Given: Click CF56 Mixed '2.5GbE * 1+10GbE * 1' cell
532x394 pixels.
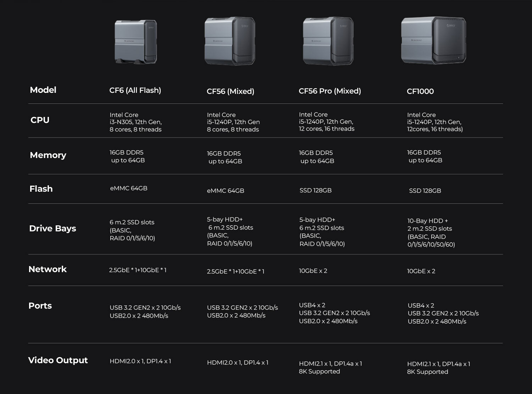Looking at the screenshot, I should [x=236, y=271].
